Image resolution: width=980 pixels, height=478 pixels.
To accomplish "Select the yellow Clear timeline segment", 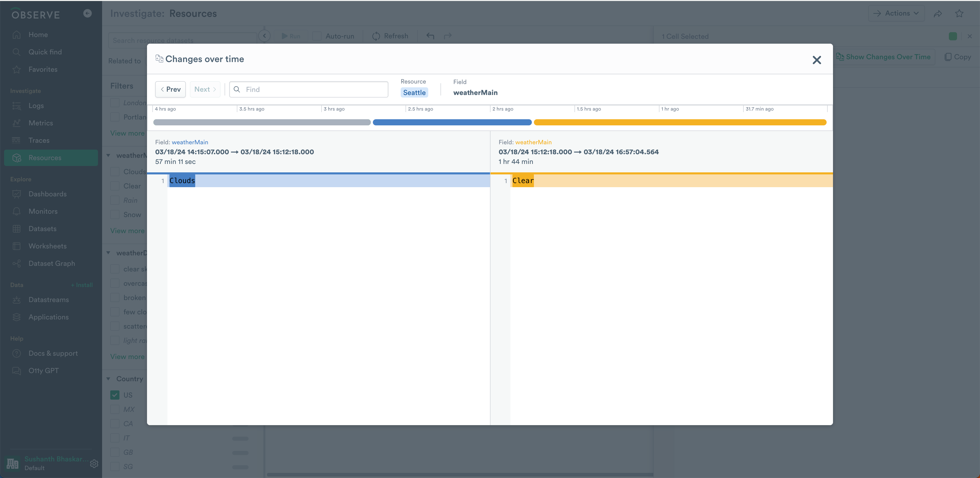I will [x=680, y=123].
